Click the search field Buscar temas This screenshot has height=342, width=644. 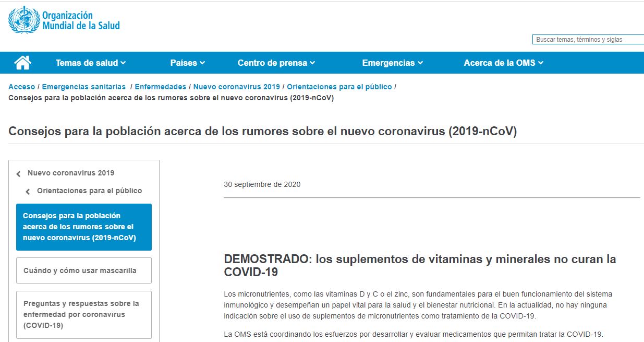pyautogui.click(x=587, y=40)
